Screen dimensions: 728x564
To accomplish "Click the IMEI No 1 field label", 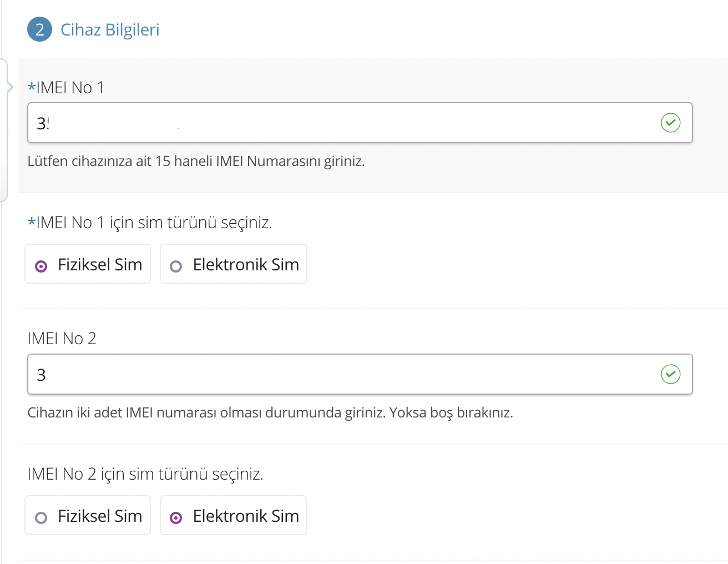I will pos(70,88).
